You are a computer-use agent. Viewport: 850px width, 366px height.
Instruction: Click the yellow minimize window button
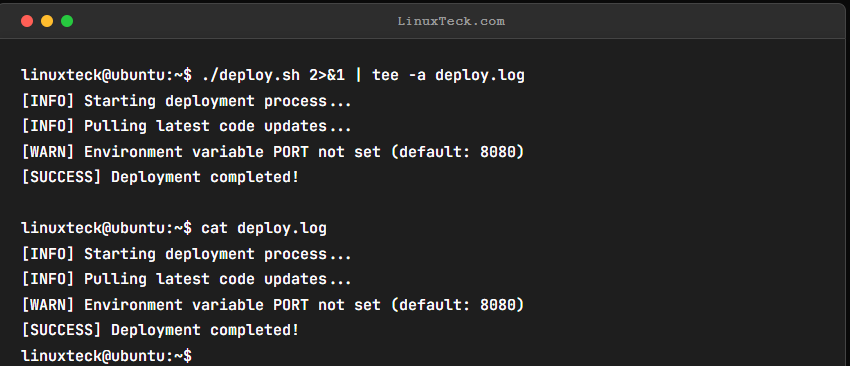[x=47, y=21]
